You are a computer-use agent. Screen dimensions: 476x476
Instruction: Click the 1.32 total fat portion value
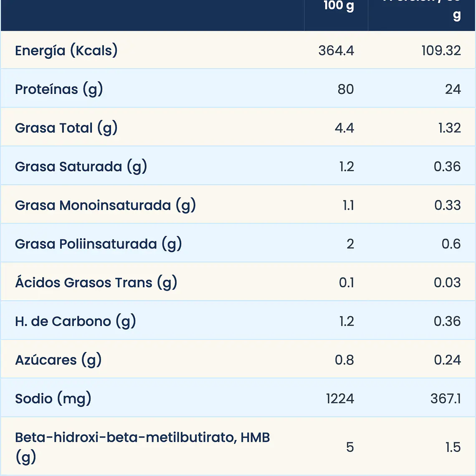click(x=450, y=128)
